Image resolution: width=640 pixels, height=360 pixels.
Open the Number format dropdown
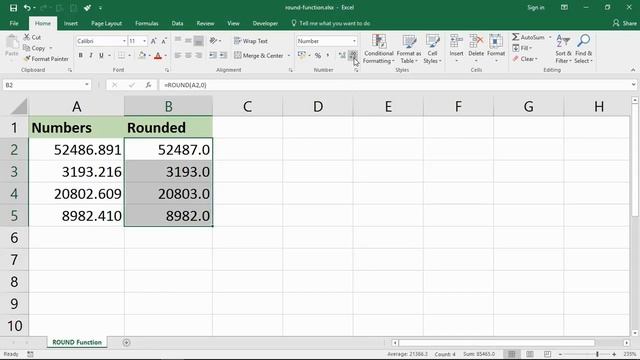pos(354,41)
